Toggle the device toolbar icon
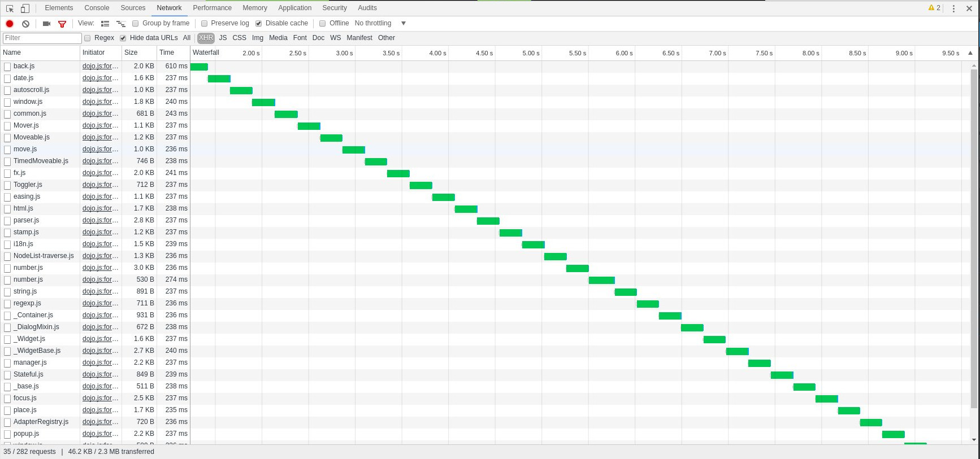This screenshot has width=980, height=459. [25, 8]
